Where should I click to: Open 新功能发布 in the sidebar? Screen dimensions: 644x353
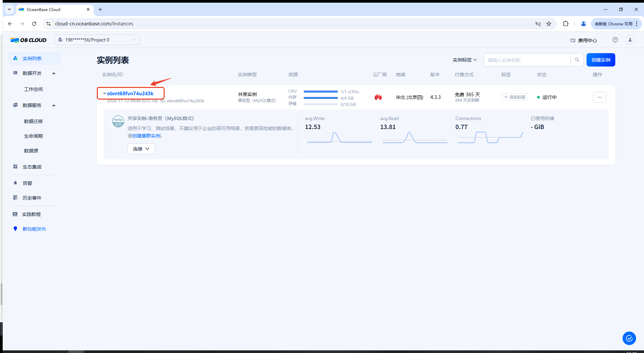coord(34,229)
